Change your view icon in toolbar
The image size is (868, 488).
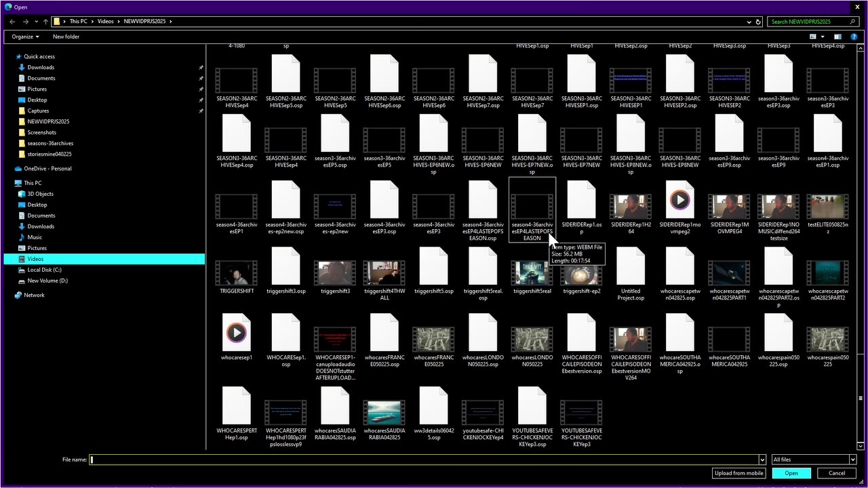[812, 37]
